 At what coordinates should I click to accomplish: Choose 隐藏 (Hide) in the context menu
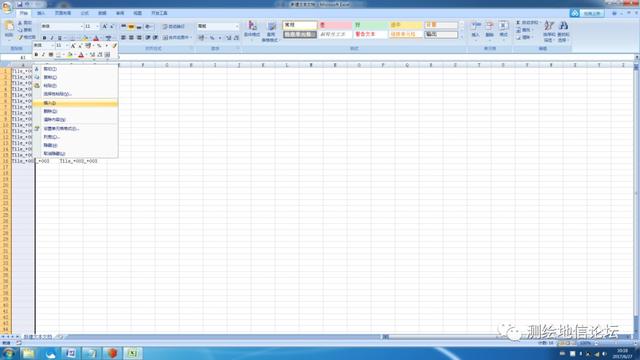click(x=75, y=145)
